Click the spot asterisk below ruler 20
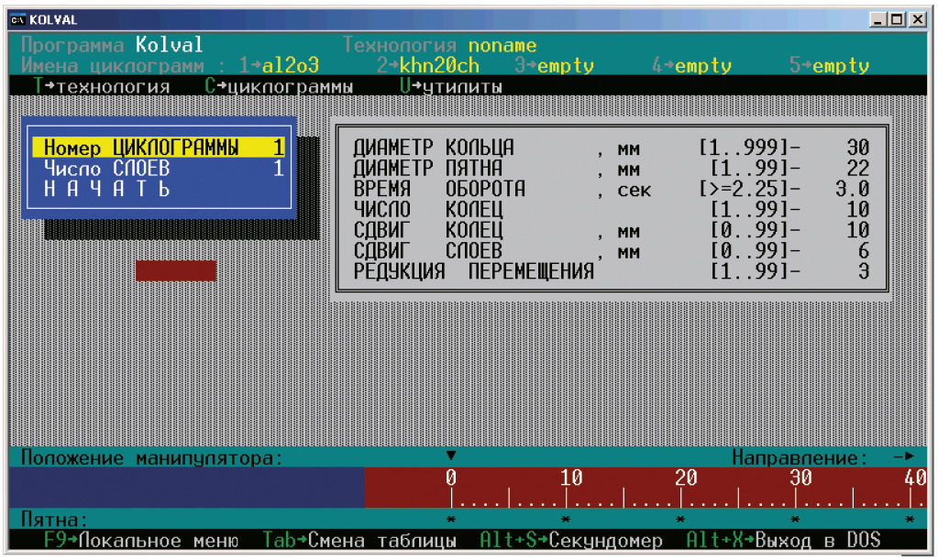This screenshot has width=938, height=560. point(680,520)
